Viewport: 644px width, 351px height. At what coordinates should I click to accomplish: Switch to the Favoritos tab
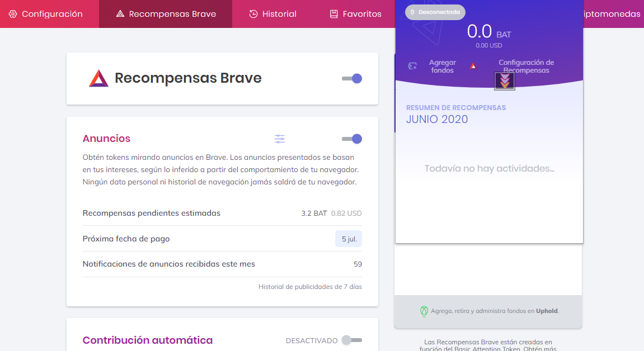click(x=355, y=14)
